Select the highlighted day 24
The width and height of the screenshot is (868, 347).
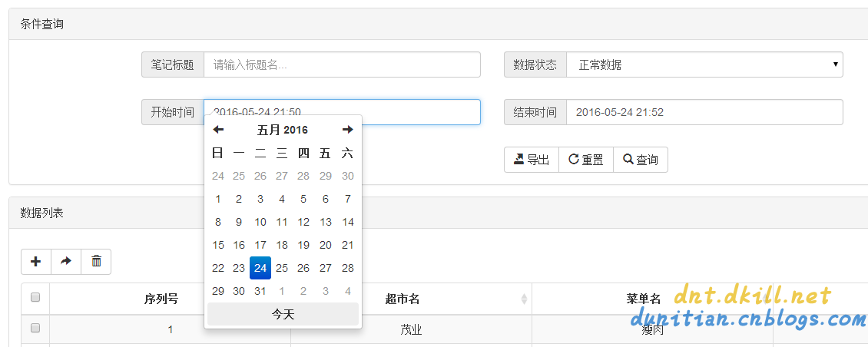[x=260, y=268]
